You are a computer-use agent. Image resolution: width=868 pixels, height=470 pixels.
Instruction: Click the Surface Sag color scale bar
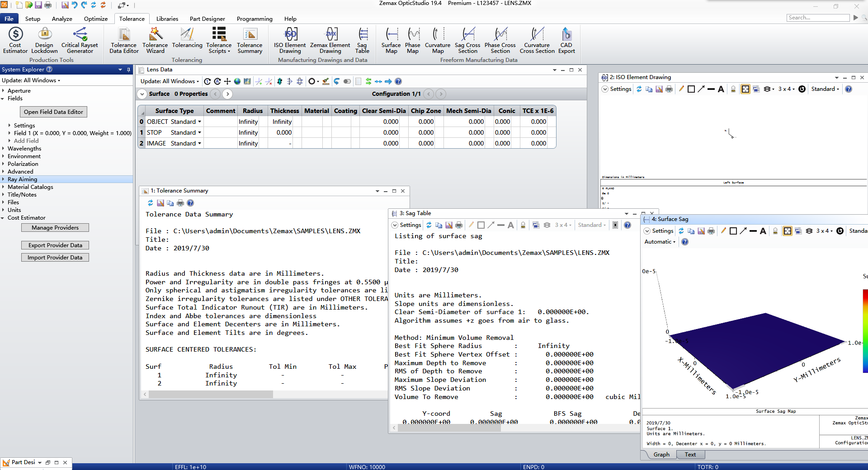865,331
